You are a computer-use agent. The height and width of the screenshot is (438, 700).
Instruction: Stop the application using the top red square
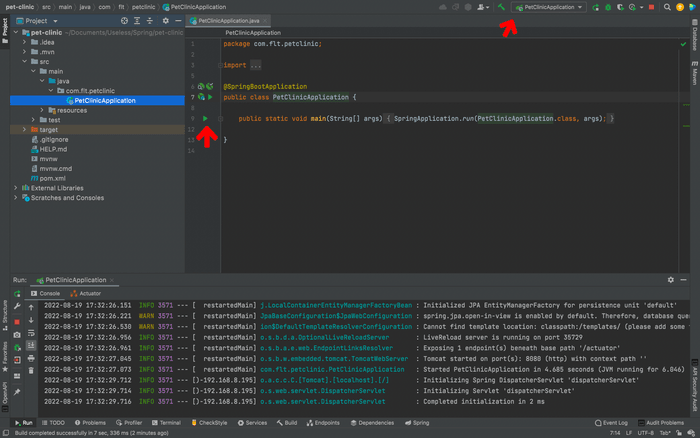tap(651, 7)
